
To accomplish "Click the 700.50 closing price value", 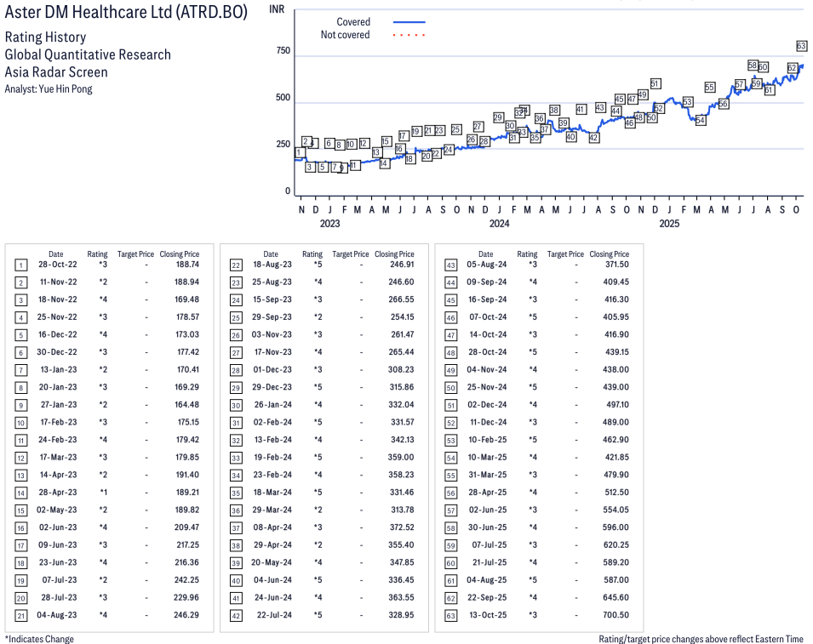I will [x=615, y=615].
